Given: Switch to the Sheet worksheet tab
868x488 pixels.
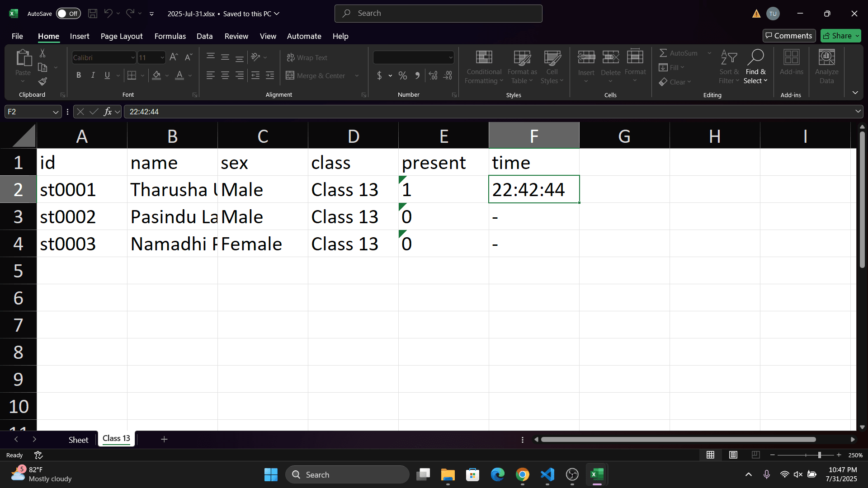Looking at the screenshot, I should (78, 440).
